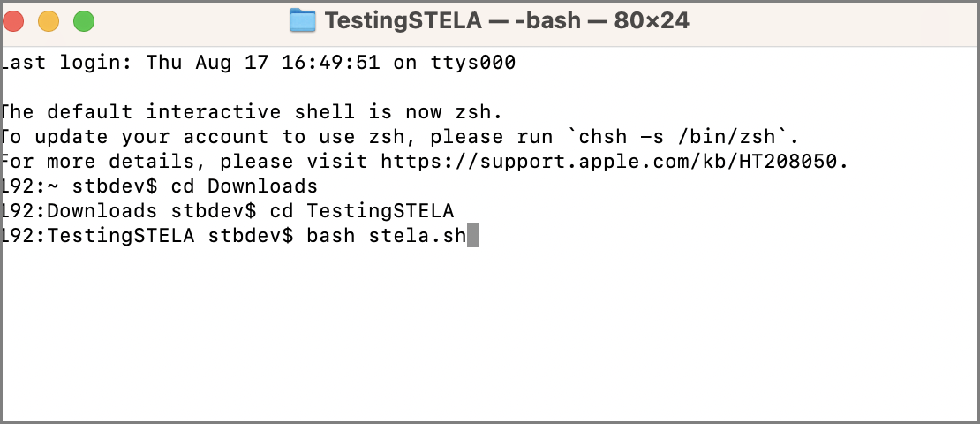Click the word "ttys000"
This screenshot has width=980, height=424.
[473, 63]
